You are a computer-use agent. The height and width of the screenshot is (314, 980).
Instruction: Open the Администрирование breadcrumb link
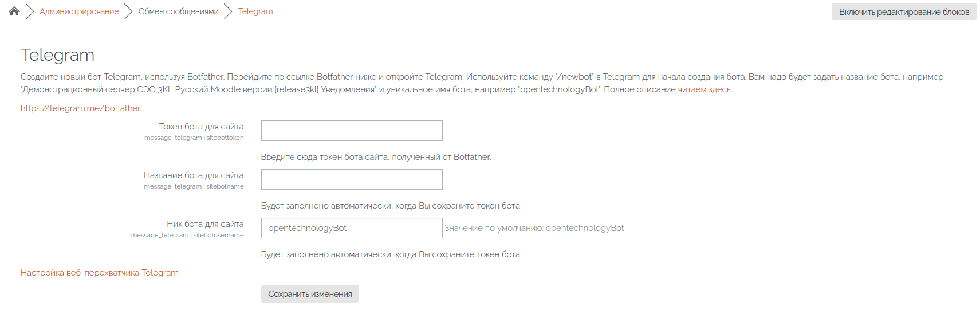(79, 11)
